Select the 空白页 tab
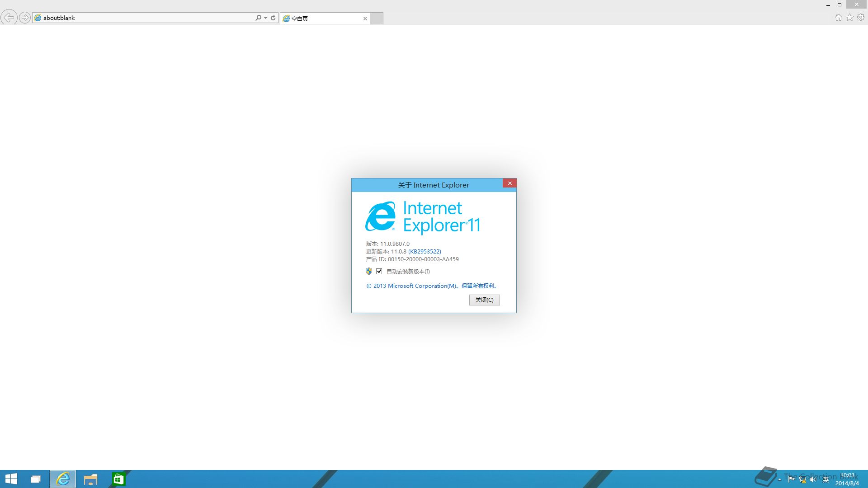Viewport: 868px width, 488px height. click(x=325, y=19)
